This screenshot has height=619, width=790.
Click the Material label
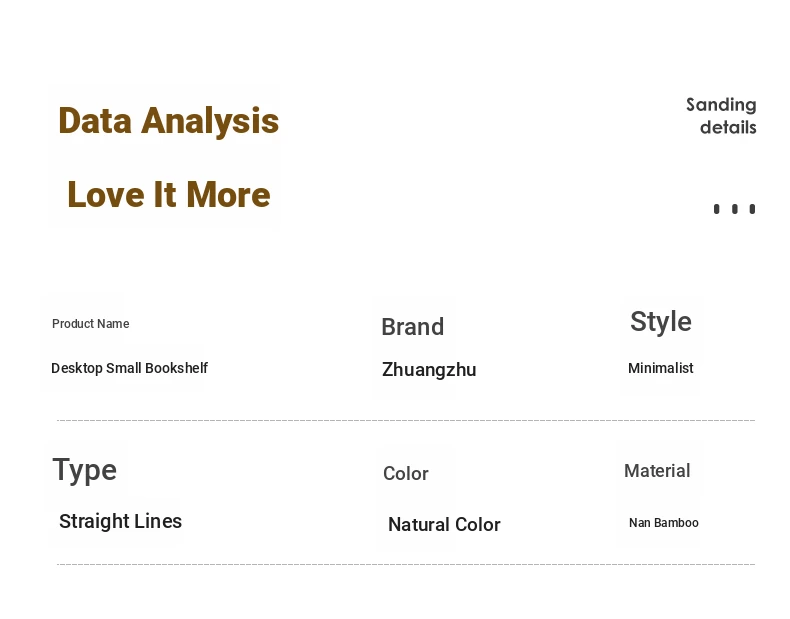point(657,471)
